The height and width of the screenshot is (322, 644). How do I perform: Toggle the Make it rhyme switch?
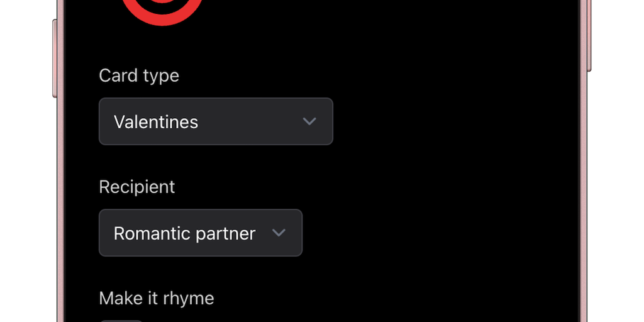pos(122,320)
